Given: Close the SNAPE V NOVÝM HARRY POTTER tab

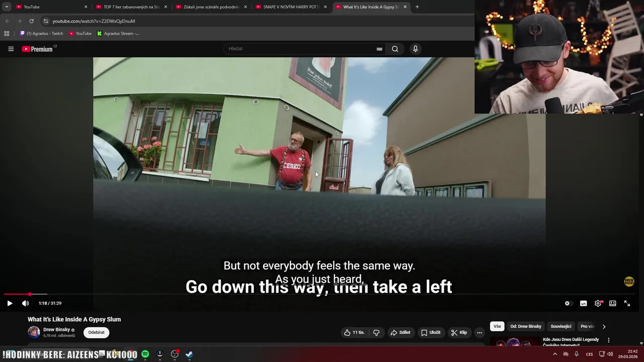Looking at the screenshot, I should (325, 7).
